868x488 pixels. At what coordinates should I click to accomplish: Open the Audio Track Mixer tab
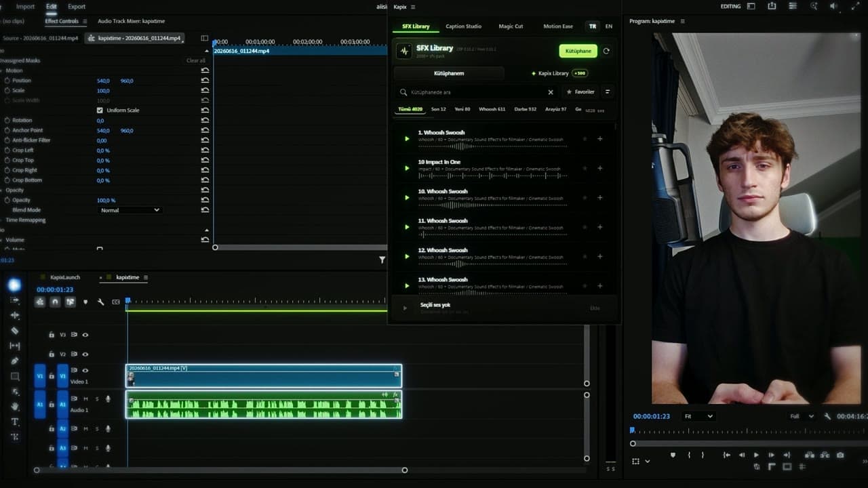coord(131,21)
